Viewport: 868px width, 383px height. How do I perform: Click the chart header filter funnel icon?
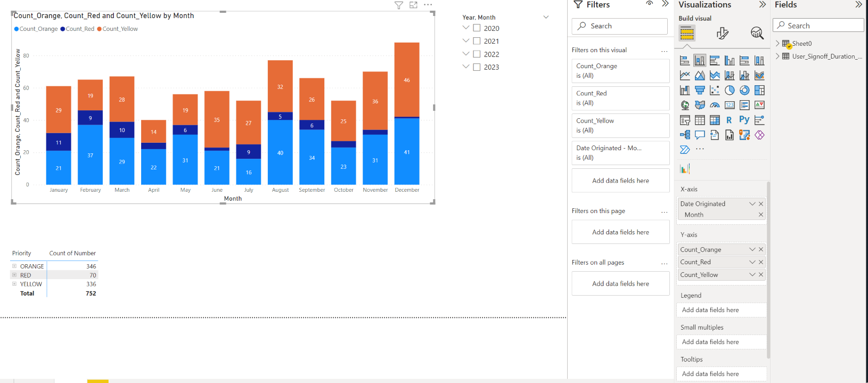(x=398, y=5)
